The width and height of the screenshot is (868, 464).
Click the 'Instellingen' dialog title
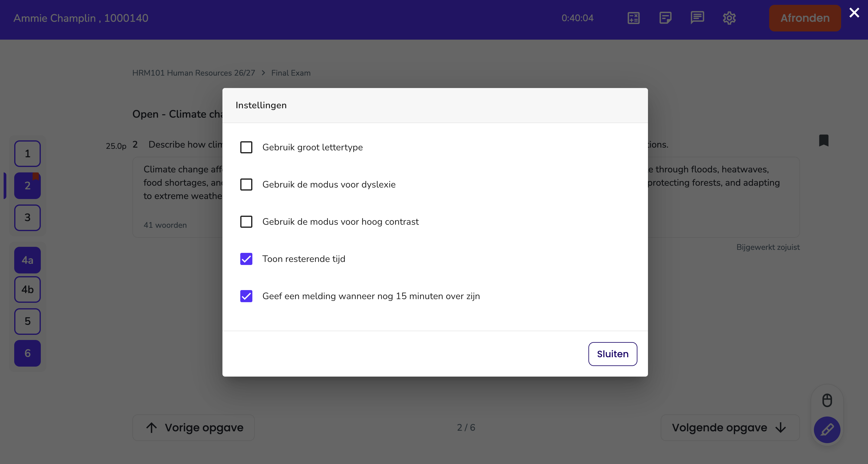[261, 105]
